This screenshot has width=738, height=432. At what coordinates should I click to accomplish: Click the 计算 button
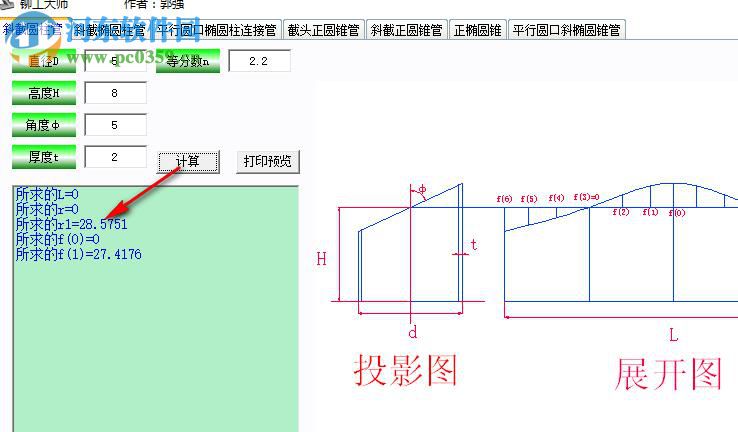[188, 162]
